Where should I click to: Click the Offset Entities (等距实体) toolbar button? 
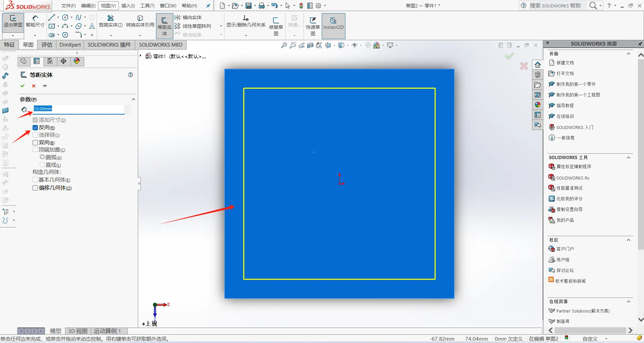[165, 26]
